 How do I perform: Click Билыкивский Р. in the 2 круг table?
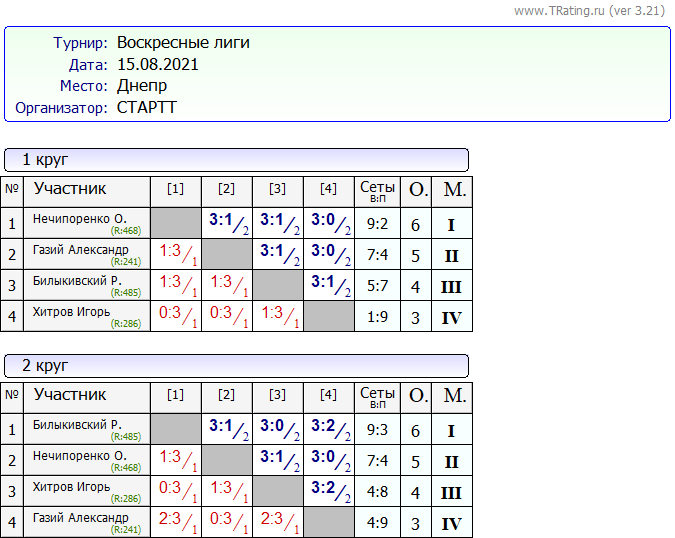point(77,425)
